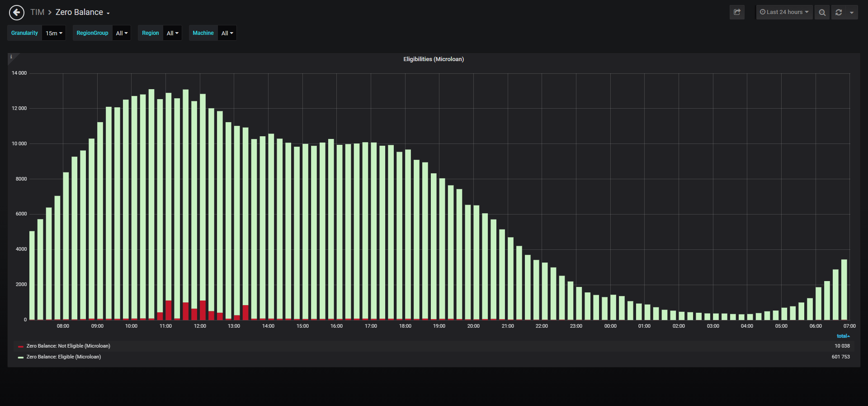Click the 2000 y-axis label
The height and width of the screenshot is (406, 868).
click(21, 284)
